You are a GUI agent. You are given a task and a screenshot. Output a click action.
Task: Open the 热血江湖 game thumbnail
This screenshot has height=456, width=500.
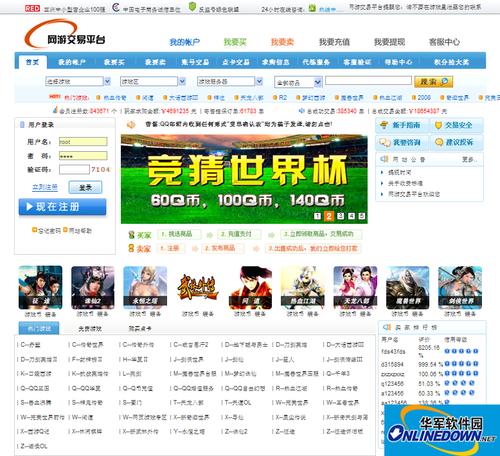coord(303,287)
